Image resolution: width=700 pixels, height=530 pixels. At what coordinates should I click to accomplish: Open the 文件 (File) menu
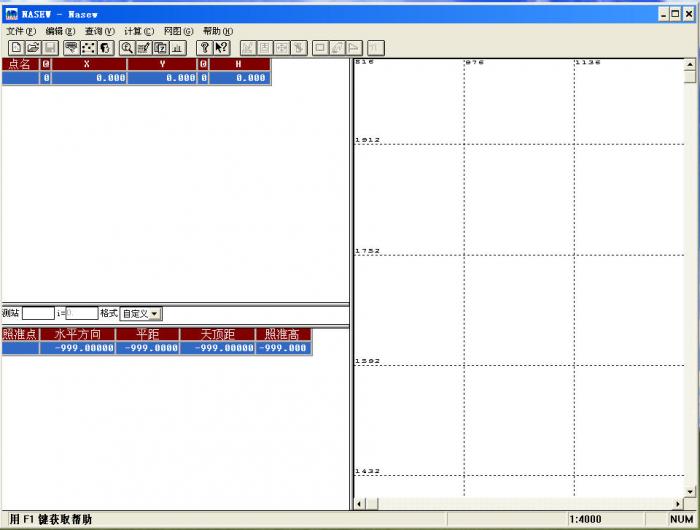(x=20, y=31)
